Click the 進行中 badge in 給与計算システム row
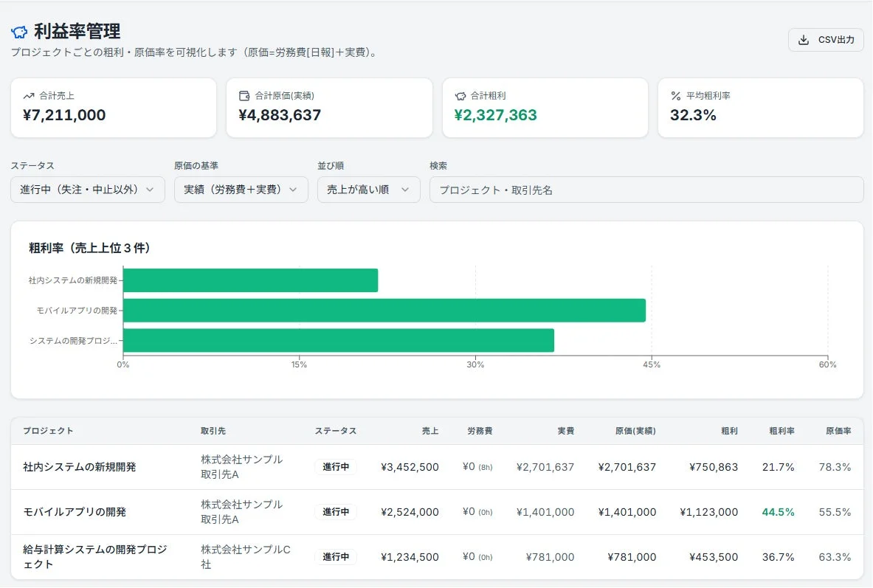 click(336, 557)
